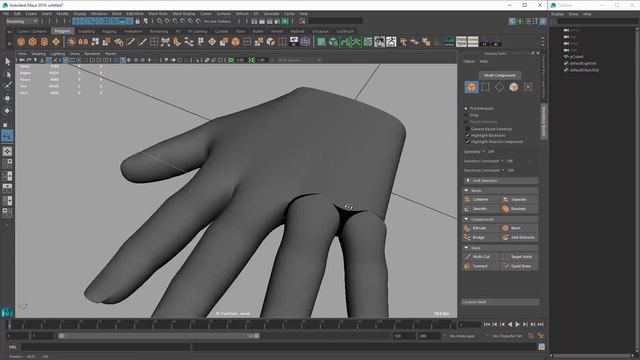Viewport: 640px width, 360px height.
Task: Toggle Highlight Backfaces checkbox
Action: click(467, 135)
